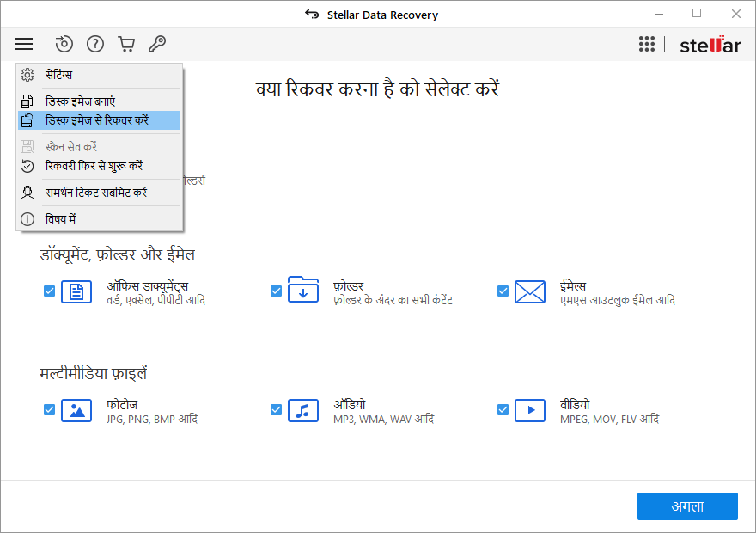This screenshot has height=533, width=756.
Task: Click the Office documents file icon
Action: pyautogui.click(x=76, y=291)
